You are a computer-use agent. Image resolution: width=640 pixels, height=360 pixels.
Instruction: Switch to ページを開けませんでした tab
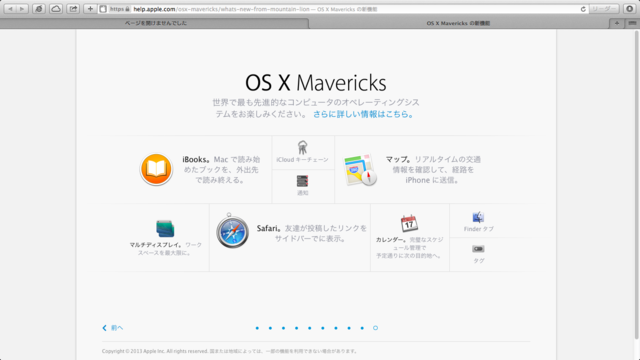(155, 23)
